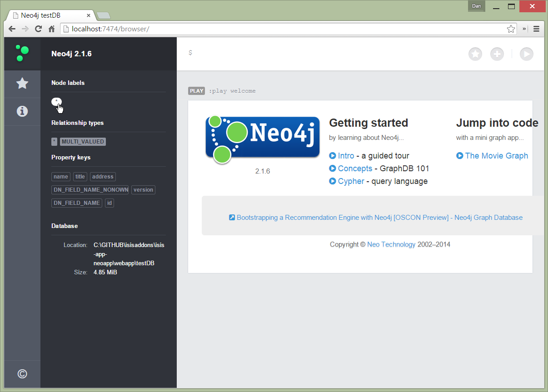Click the Dan profile button
548x392 pixels.
477,6
